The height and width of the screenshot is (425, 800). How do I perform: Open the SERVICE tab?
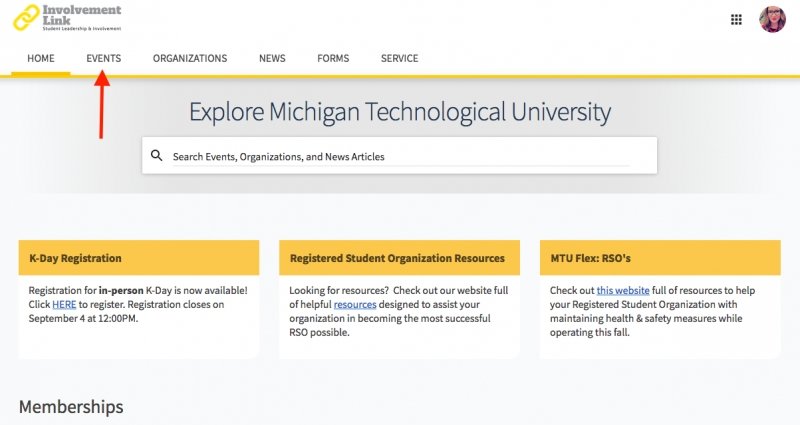coord(399,58)
